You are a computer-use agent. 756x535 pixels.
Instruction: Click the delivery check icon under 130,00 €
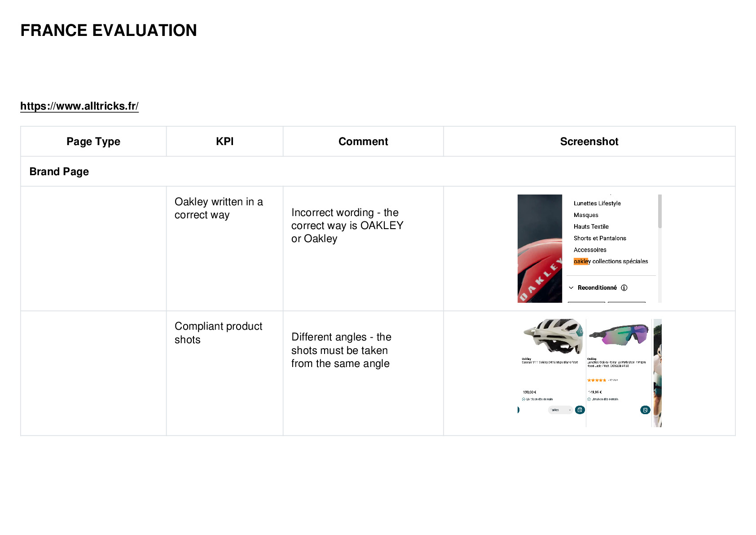pyautogui.click(x=524, y=399)
